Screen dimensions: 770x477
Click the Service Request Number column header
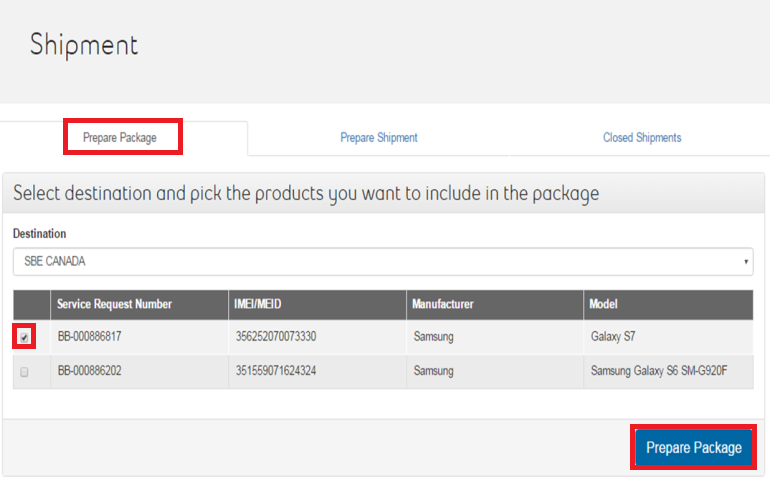tap(114, 304)
